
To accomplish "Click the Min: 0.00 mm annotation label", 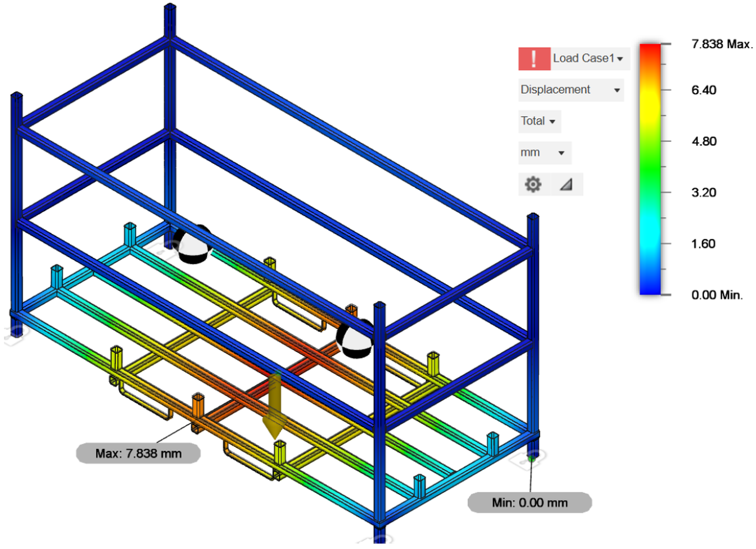I will (530, 503).
